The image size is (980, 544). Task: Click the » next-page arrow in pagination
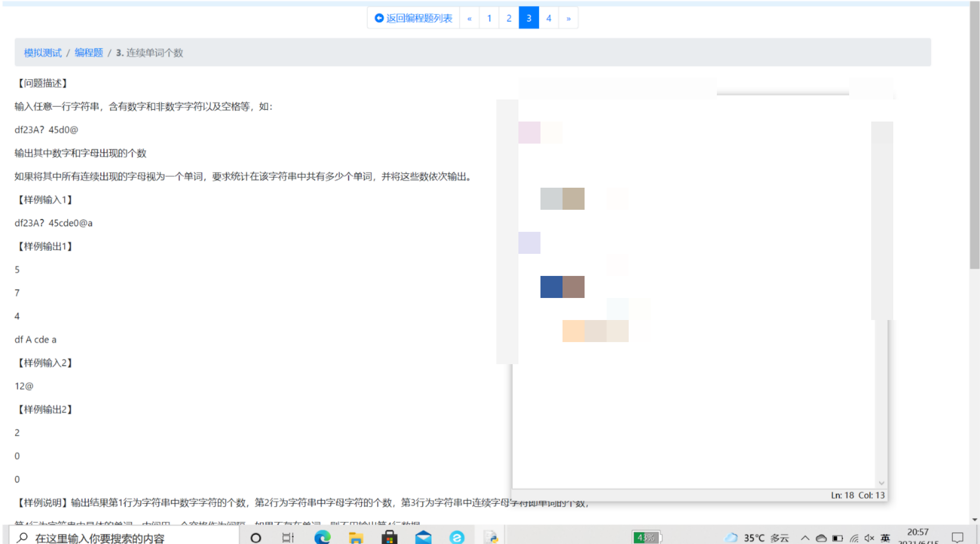tap(568, 18)
